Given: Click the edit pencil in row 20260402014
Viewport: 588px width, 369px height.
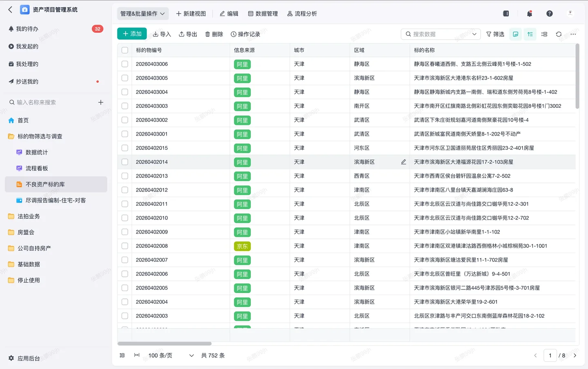Looking at the screenshot, I should point(403,162).
